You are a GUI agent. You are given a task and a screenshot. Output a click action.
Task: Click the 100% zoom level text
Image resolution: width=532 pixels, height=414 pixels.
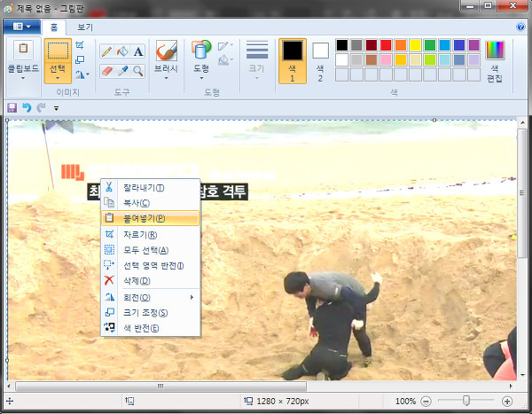tap(405, 402)
